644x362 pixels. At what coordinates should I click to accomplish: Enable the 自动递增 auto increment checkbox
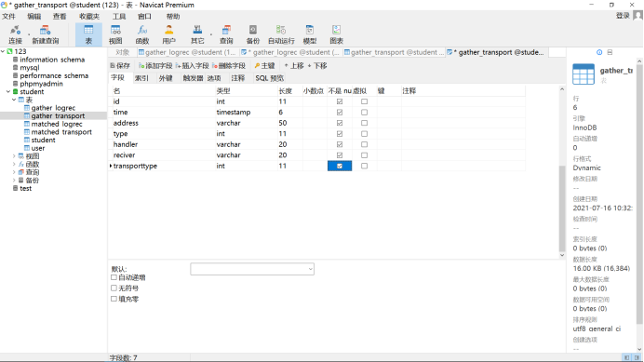114,277
